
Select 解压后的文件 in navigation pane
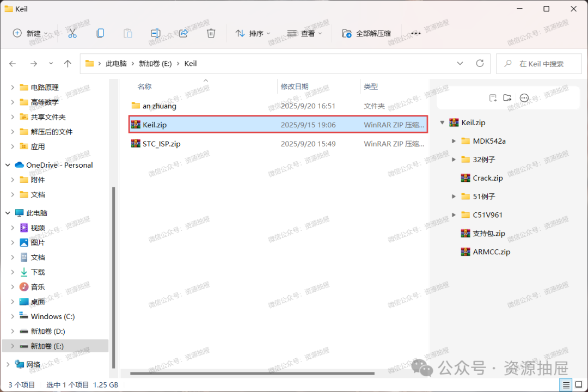pos(51,132)
